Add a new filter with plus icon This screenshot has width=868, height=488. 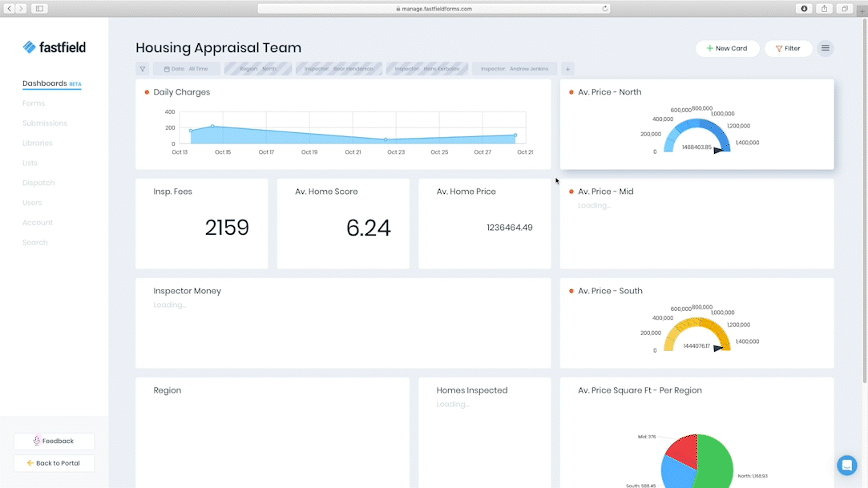567,69
